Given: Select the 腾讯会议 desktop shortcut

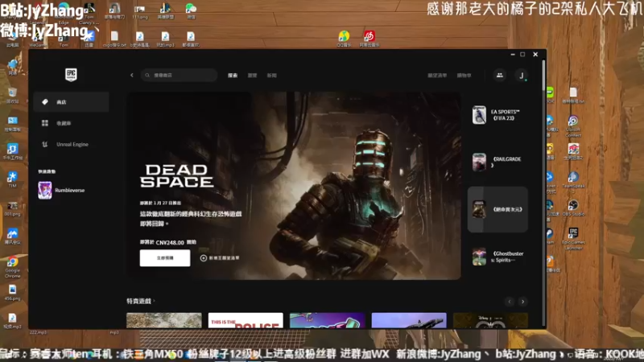Looking at the screenshot, I should [x=12, y=237].
